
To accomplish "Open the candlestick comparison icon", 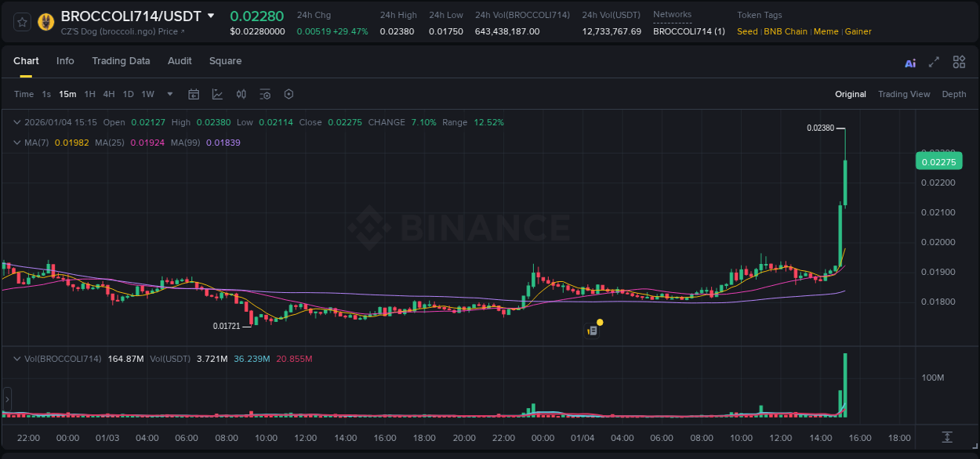I will point(241,93).
